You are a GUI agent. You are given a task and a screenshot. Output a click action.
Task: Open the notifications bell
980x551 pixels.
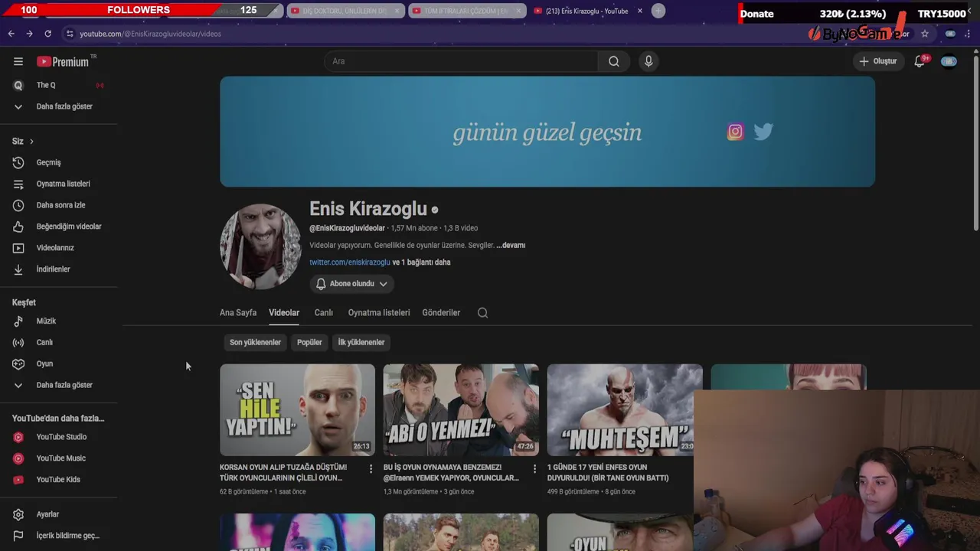coord(920,61)
